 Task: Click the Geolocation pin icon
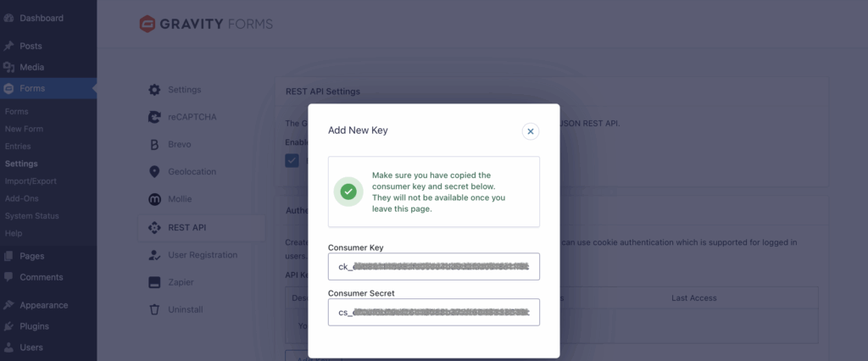154,172
